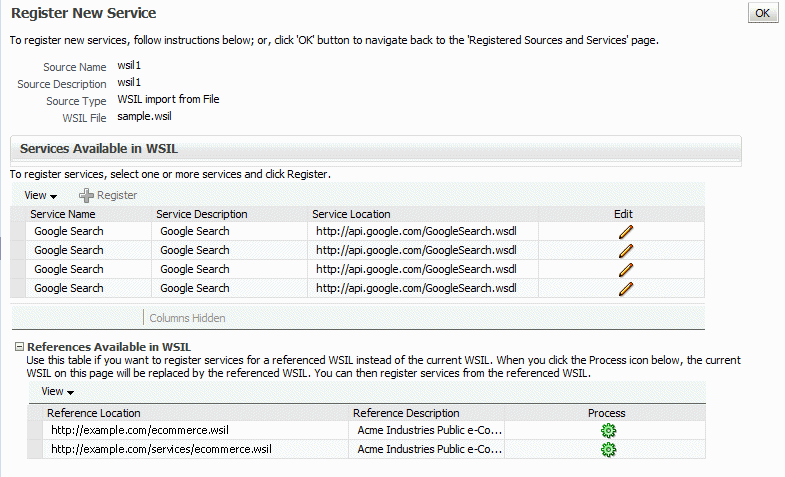Click Process gear for services/ecommerce.wsil reference
The height and width of the screenshot is (477, 785).
pyautogui.click(x=607, y=450)
